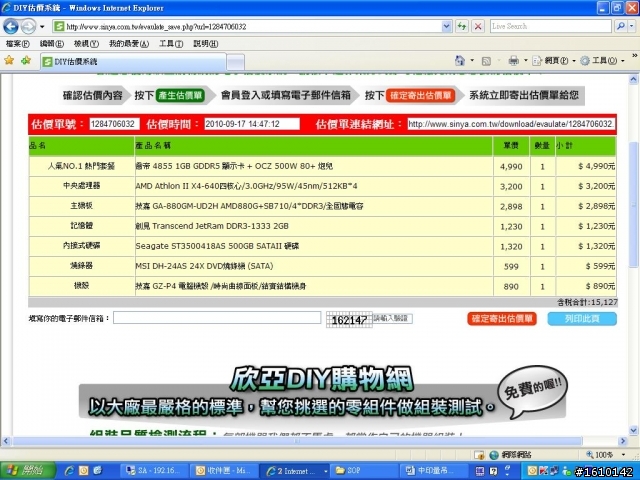Click the 估價單連結網址 URL field
This screenshot has width=640, height=480.
[511, 124]
